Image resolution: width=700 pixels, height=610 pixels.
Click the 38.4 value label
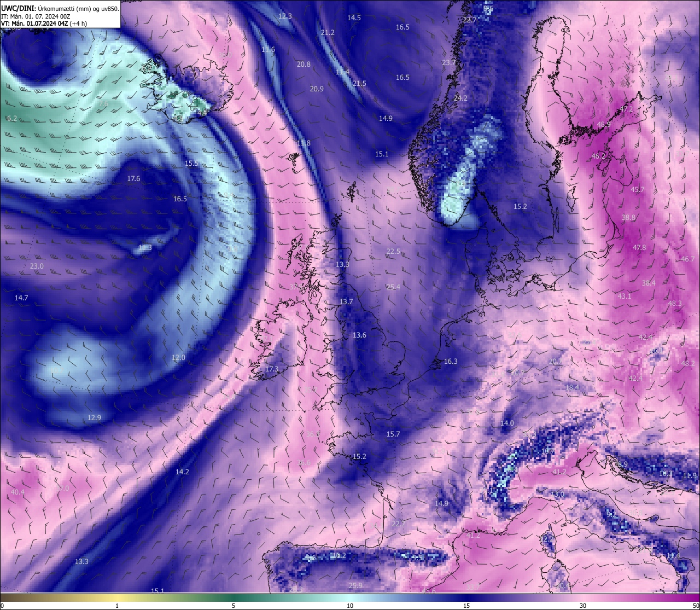coord(649,283)
